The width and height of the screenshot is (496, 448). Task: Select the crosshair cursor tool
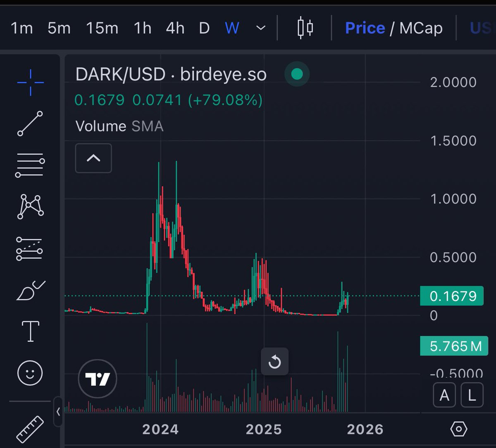[x=30, y=83]
